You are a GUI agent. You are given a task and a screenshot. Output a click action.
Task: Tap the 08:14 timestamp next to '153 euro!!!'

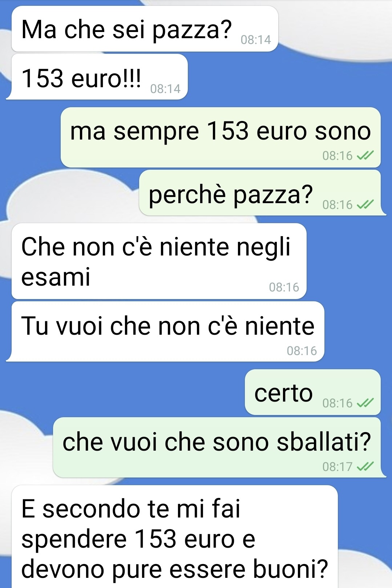[x=165, y=89]
